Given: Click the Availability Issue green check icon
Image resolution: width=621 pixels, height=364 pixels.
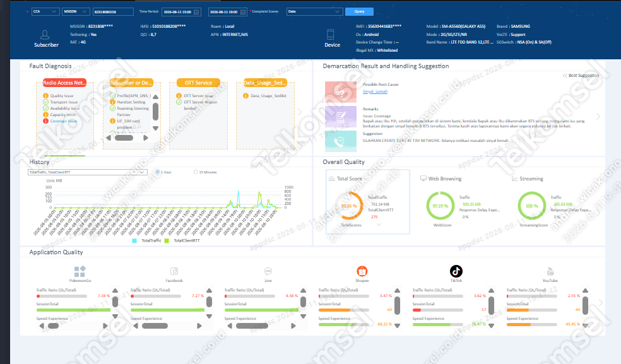Looking at the screenshot, I should [x=45, y=109].
